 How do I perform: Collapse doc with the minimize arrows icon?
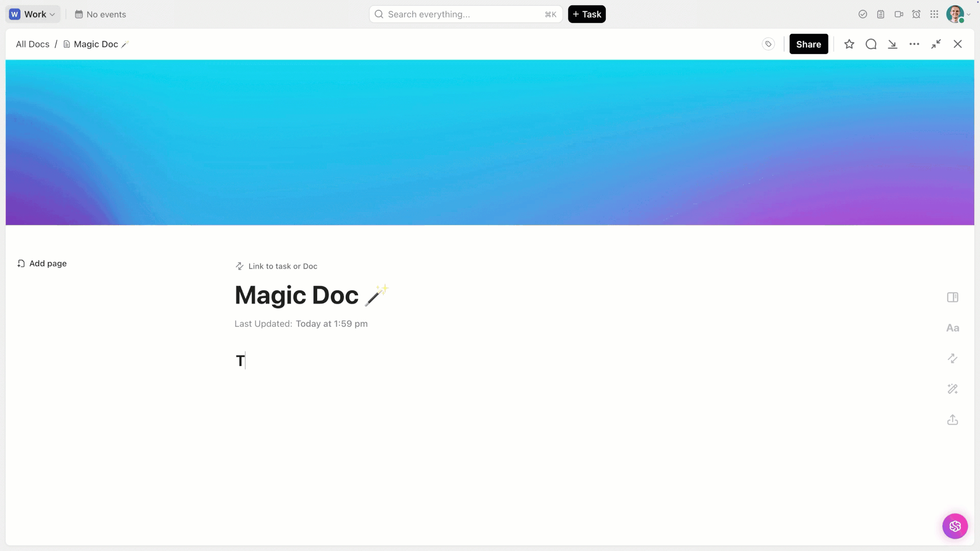pos(936,44)
